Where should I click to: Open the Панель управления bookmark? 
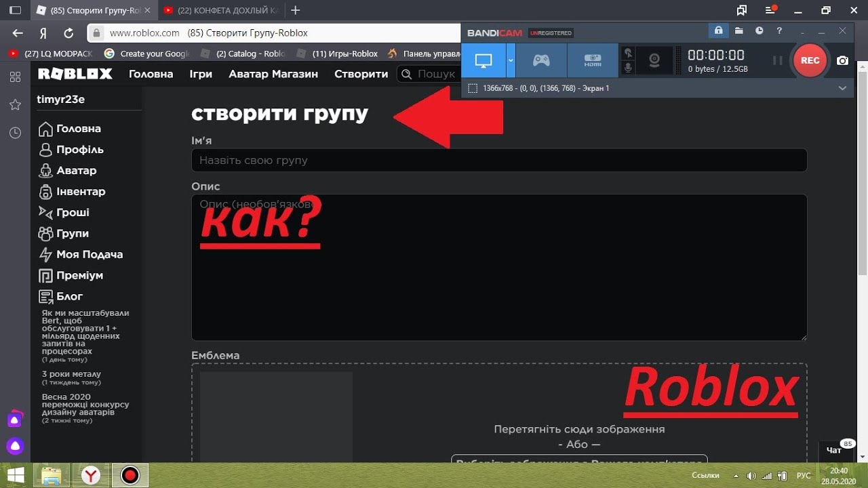click(424, 54)
